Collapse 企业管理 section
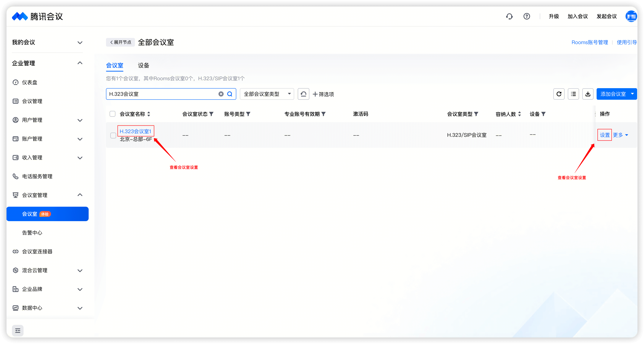 [80, 63]
